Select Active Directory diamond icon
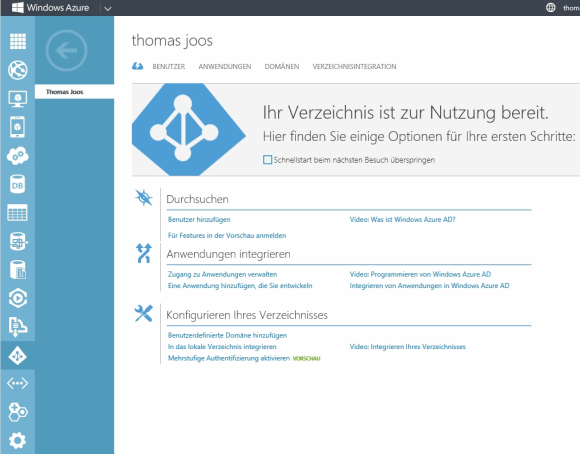The height and width of the screenshot is (454, 580). pyautogui.click(x=18, y=356)
